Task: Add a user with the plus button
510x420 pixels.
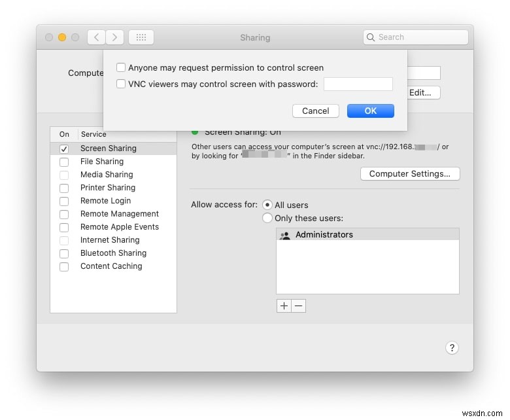Action: 284,306
